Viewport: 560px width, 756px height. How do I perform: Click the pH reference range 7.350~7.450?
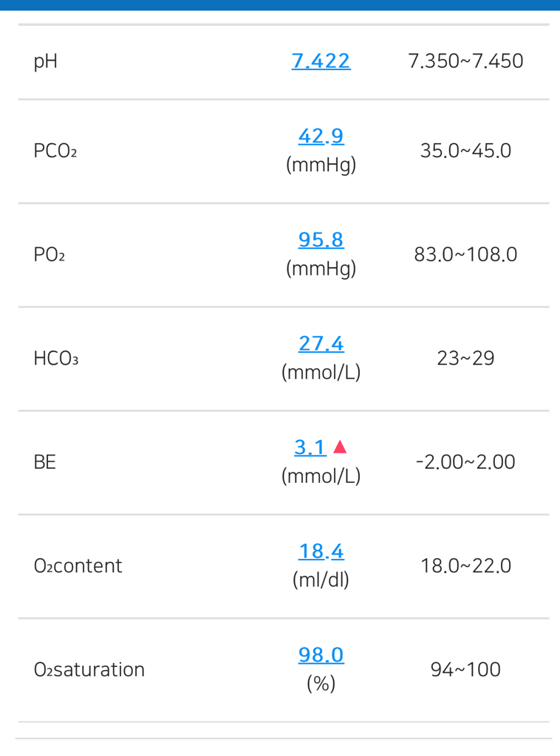pos(465,61)
